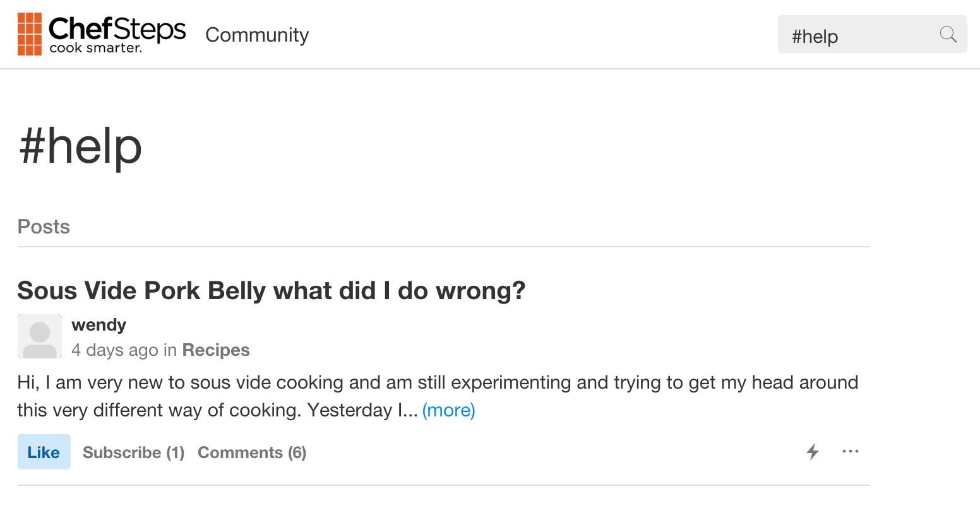Click the lightning bolt icon on the post
Image resolution: width=980 pixels, height=506 pixels.
pyautogui.click(x=813, y=452)
